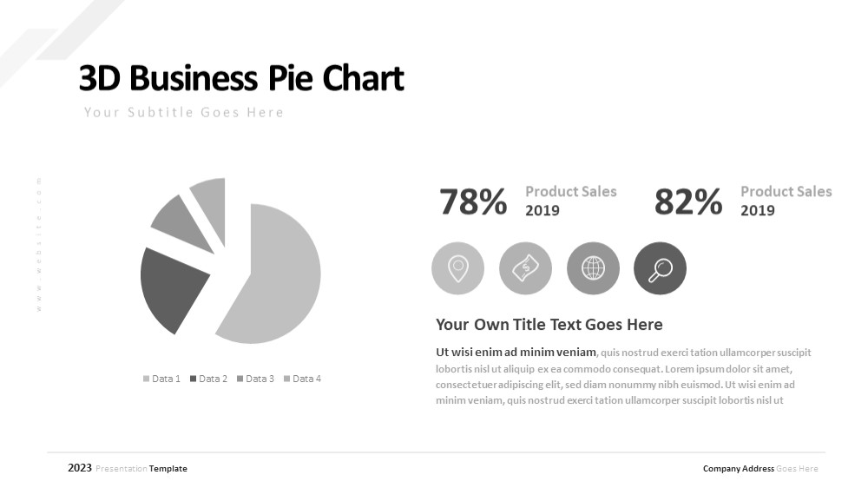Screen dimensions: 868x488
Task: Click the Your Subtitle Goes Here text
Action: tap(184, 112)
